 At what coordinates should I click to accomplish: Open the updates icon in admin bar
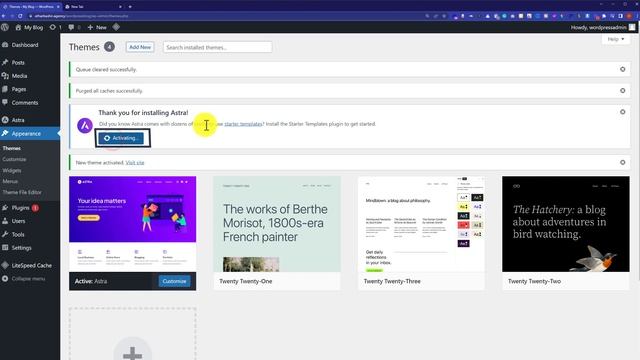tap(55, 27)
